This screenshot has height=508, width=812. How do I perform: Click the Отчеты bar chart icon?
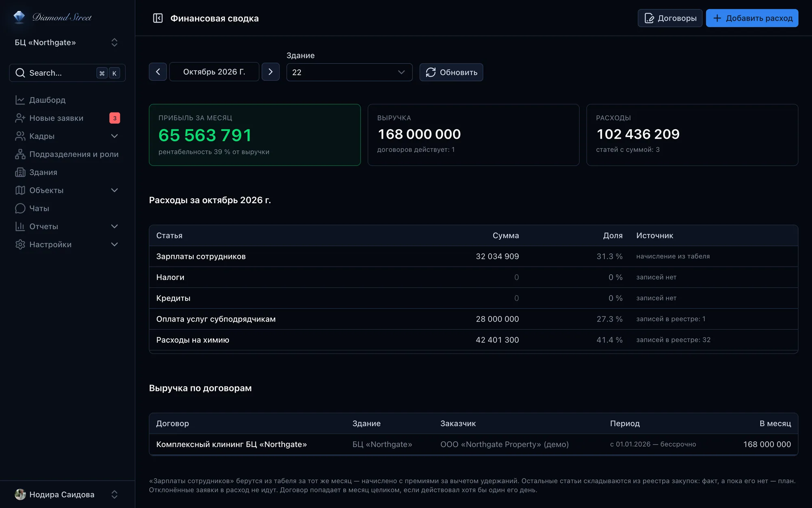(x=20, y=226)
